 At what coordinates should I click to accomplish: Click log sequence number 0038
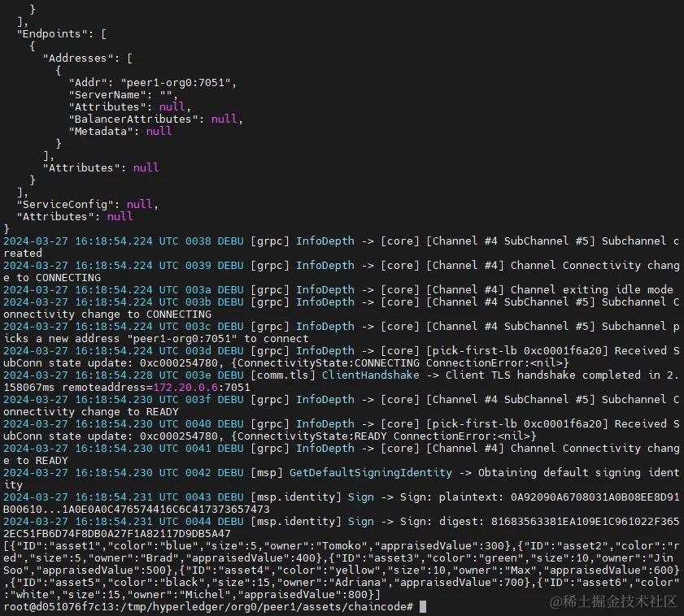click(198, 241)
